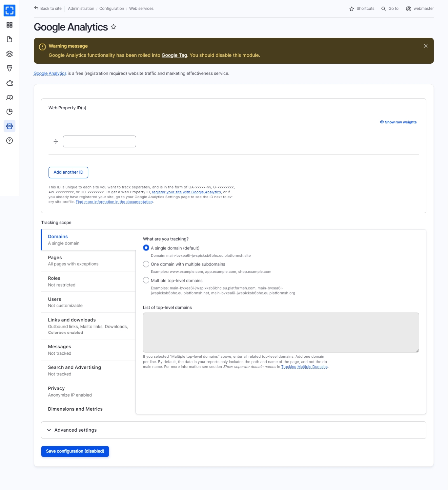Expand the Advanced settings section
This screenshot has height=491, width=448.
(75, 430)
